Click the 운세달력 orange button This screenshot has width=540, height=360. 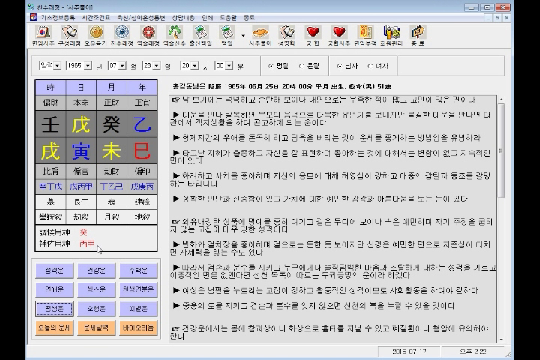pyautogui.click(x=96, y=328)
